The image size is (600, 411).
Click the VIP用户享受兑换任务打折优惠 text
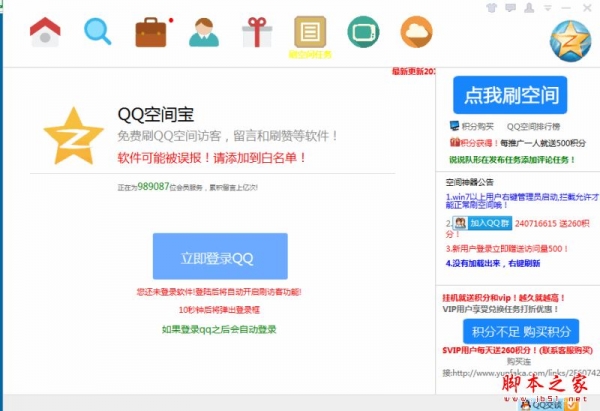[501, 309]
